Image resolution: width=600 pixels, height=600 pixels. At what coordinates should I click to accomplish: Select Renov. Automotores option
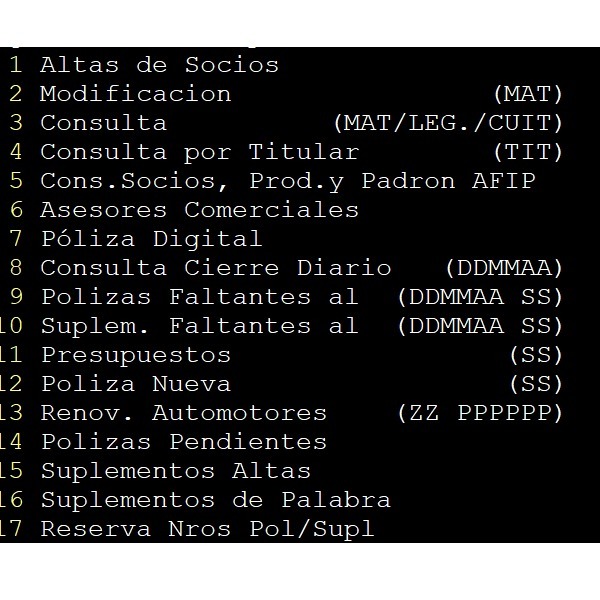(184, 413)
